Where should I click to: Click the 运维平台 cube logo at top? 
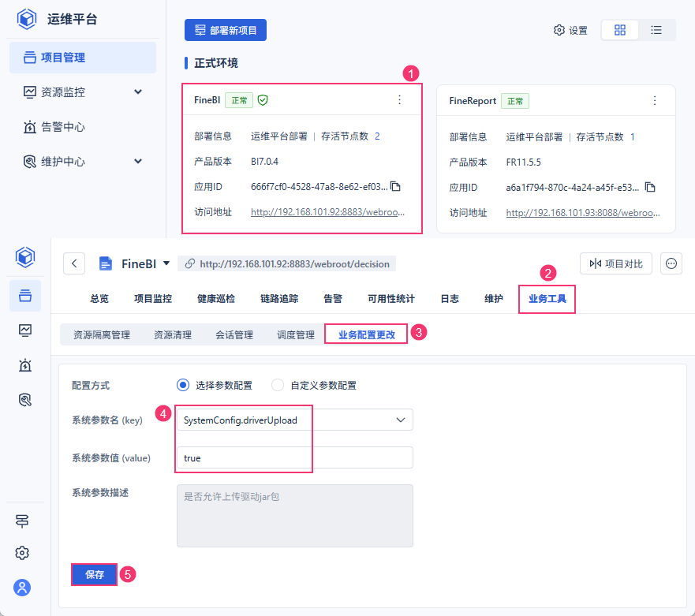coord(27,19)
